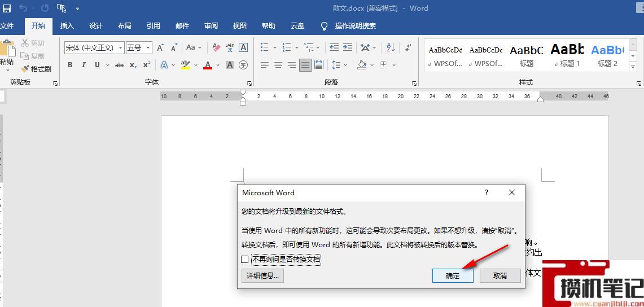The width and height of the screenshot is (644, 307).
Task: Open the font size dropdown (五号)
Action: pos(148,47)
